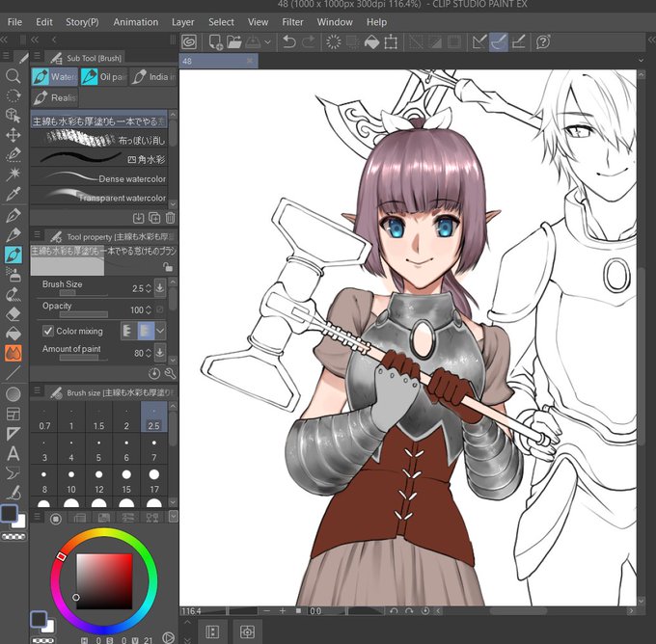The width and height of the screenshot is (656, 644).
Task: Select the Eraser tool
Action: point(13,313)
